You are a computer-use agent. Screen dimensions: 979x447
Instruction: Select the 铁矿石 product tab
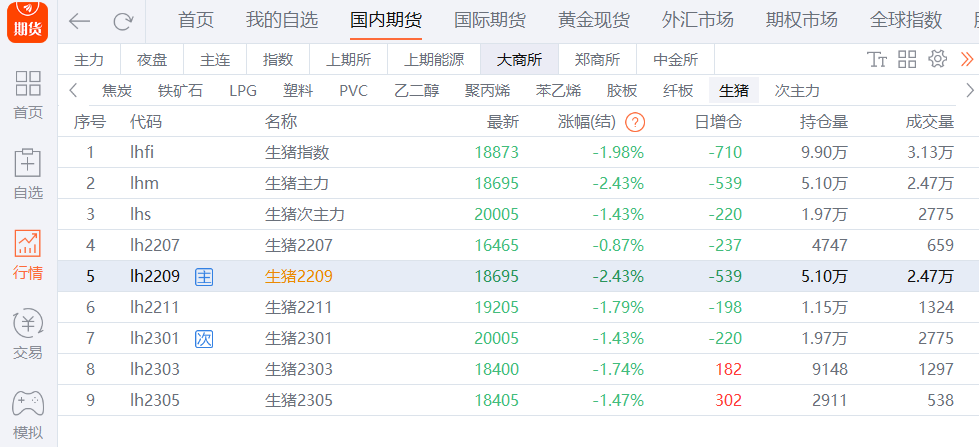coord(180,91)
